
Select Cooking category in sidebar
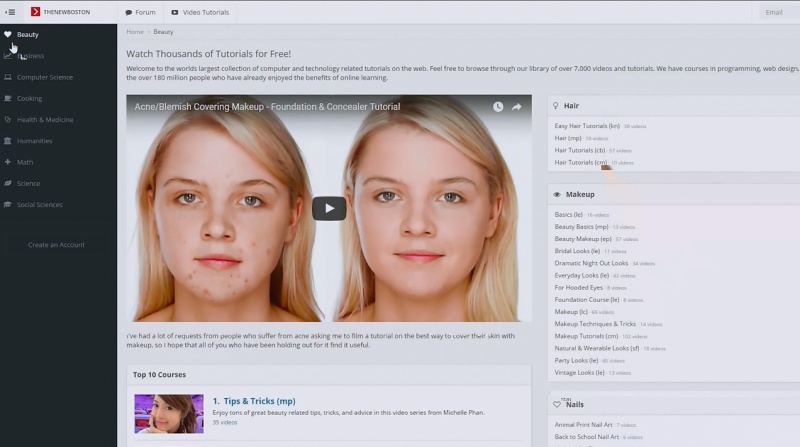pyautogui.click(x=29, y=99)
